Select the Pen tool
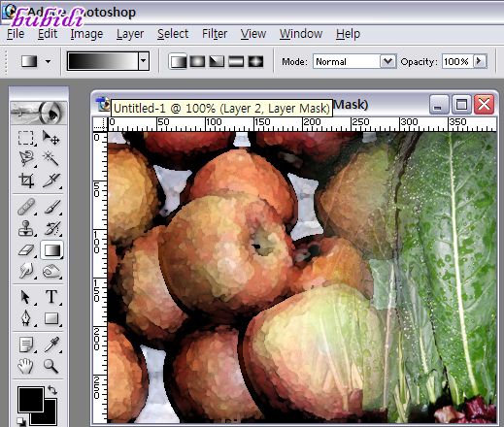Viewport: 504px width, 427px height. pyautogui.click(x=26, y=318)
